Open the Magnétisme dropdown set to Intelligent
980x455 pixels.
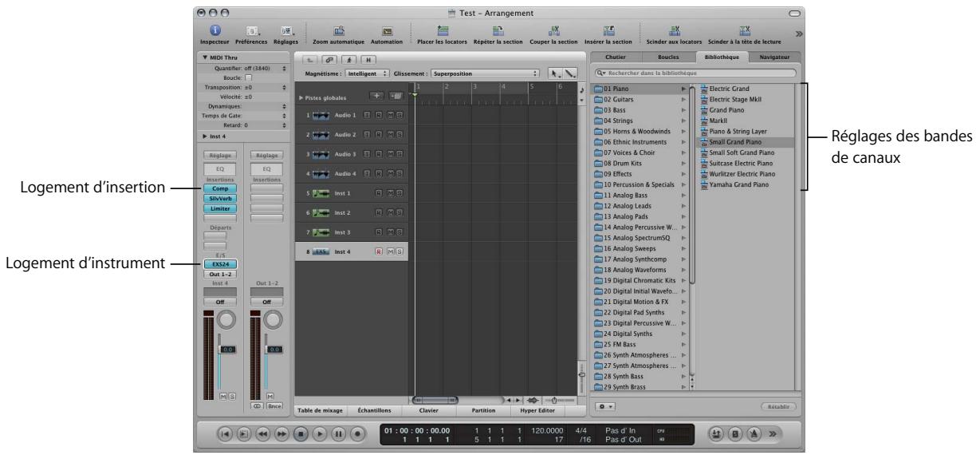point(368,73)
